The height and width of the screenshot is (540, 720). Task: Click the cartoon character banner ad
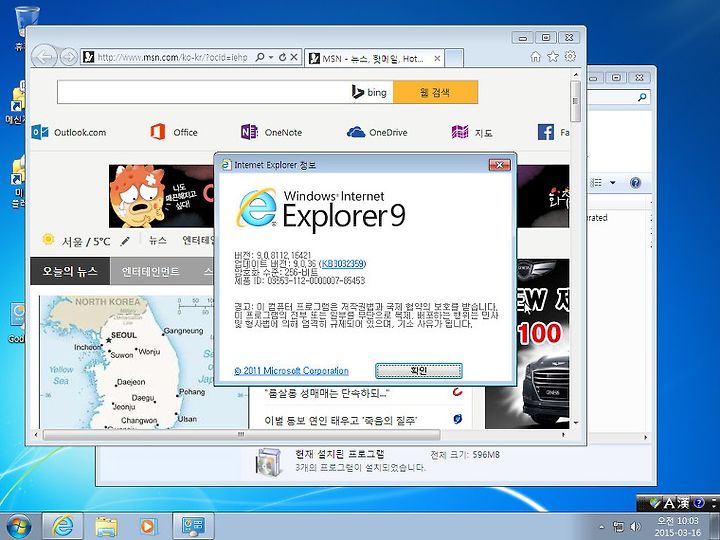[161, 196]
